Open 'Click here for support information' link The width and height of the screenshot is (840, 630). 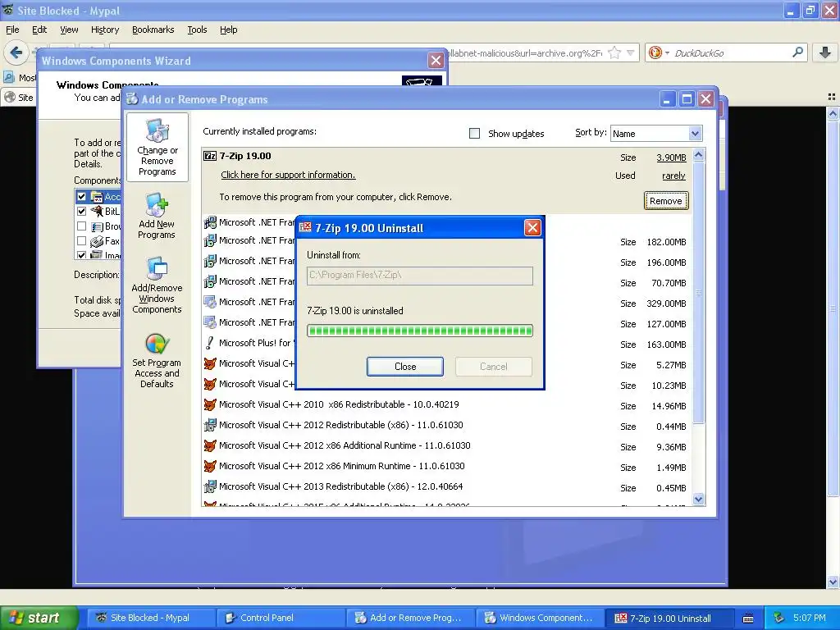pos(288,175)
